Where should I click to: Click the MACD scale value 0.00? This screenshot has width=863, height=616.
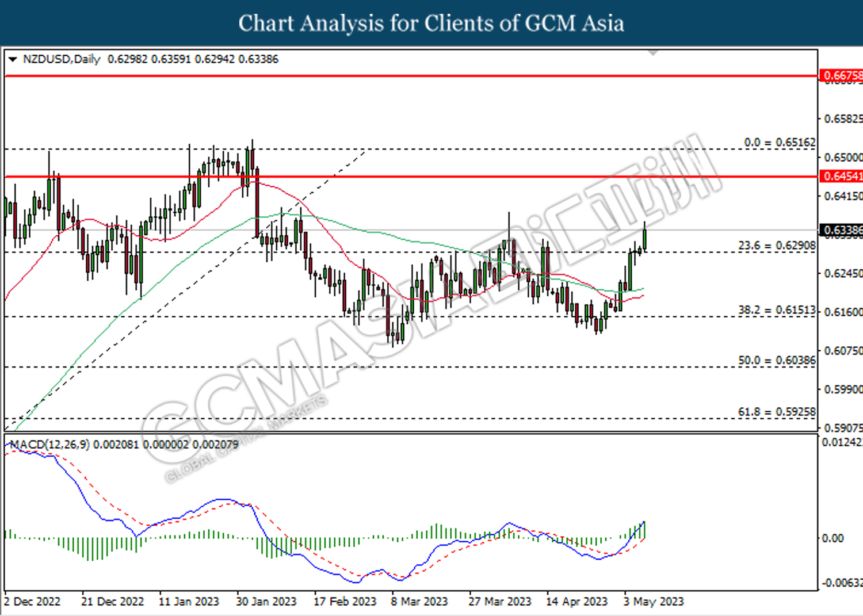833,538
